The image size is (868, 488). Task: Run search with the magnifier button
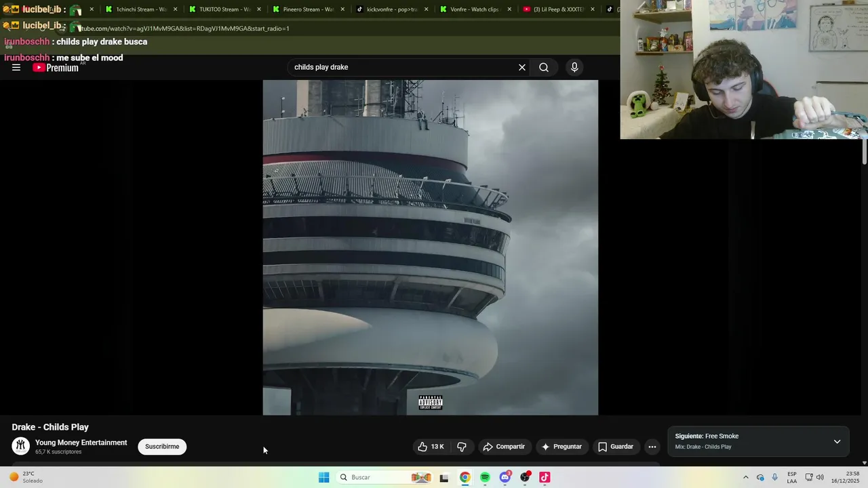[x=544, y=67]
